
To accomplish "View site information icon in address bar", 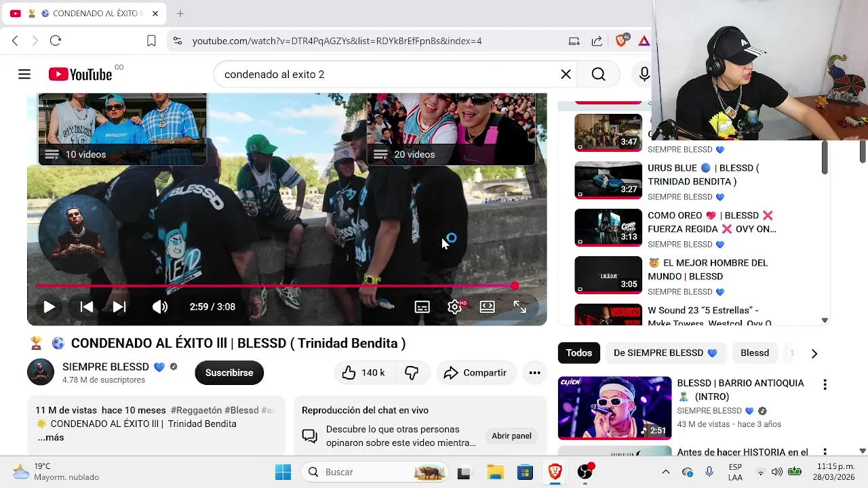I will [x=178, y=41].
